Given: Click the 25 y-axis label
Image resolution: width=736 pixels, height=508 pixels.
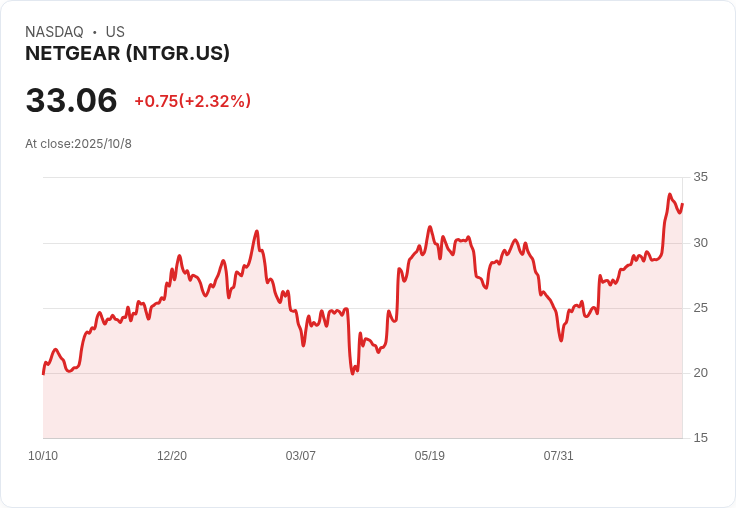Looking at the screenshot, I should point(700,308).
